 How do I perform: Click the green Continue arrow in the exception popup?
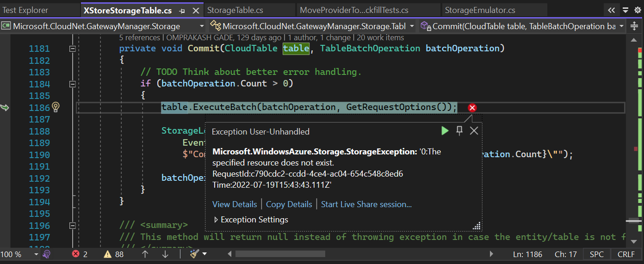point(445,131)
